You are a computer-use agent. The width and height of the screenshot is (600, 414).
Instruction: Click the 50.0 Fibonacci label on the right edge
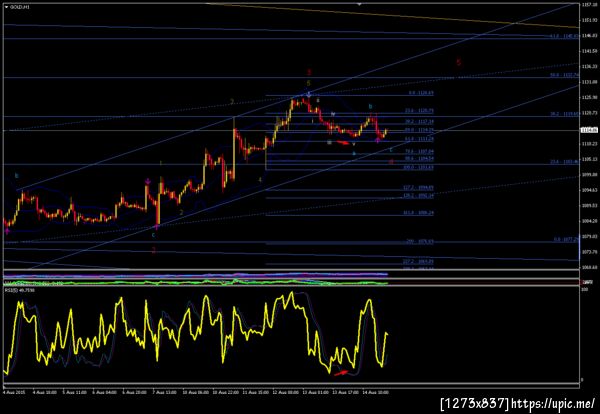pyautogui.click(x=564, y=75)
